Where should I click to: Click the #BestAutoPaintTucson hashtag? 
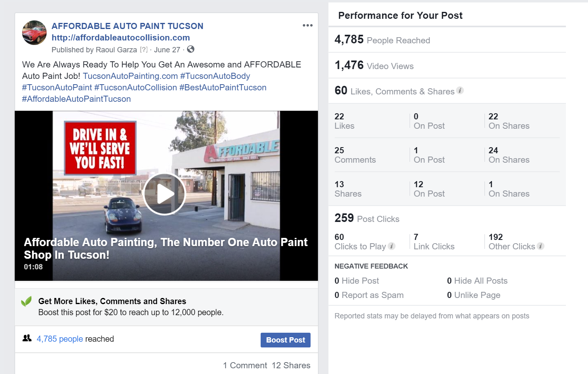[x=223, y=87]
